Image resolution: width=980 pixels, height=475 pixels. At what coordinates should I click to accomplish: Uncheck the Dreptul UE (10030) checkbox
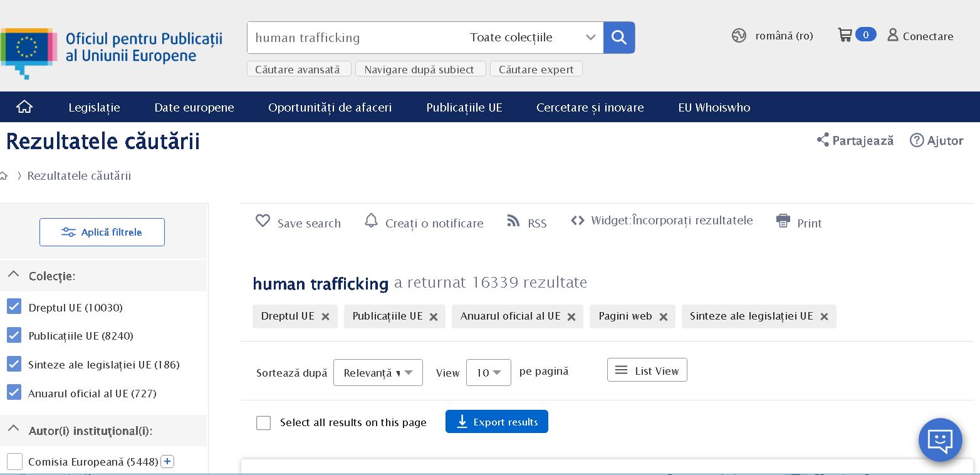(14, 307)
